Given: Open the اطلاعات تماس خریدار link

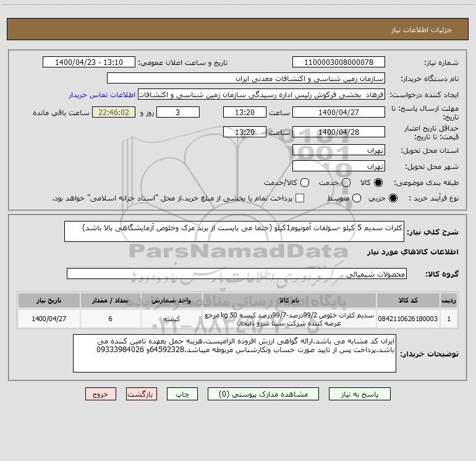Looking at the screenshot, I should tap(102, 95).
